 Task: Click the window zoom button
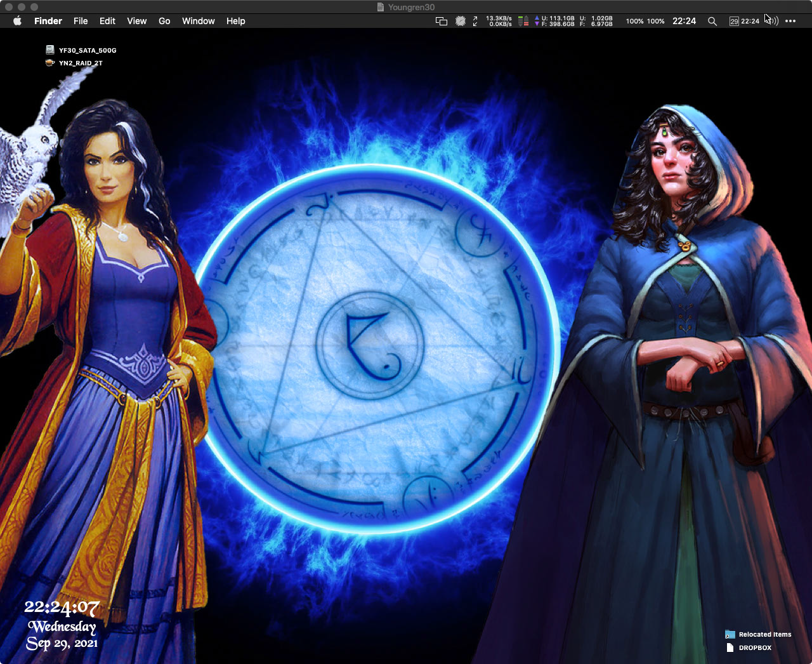click(x=34, y=7)
